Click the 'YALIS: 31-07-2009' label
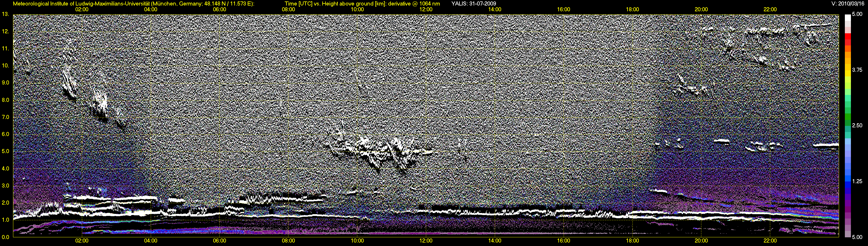This screenshot has height=246, width=868. pos(473,4)
